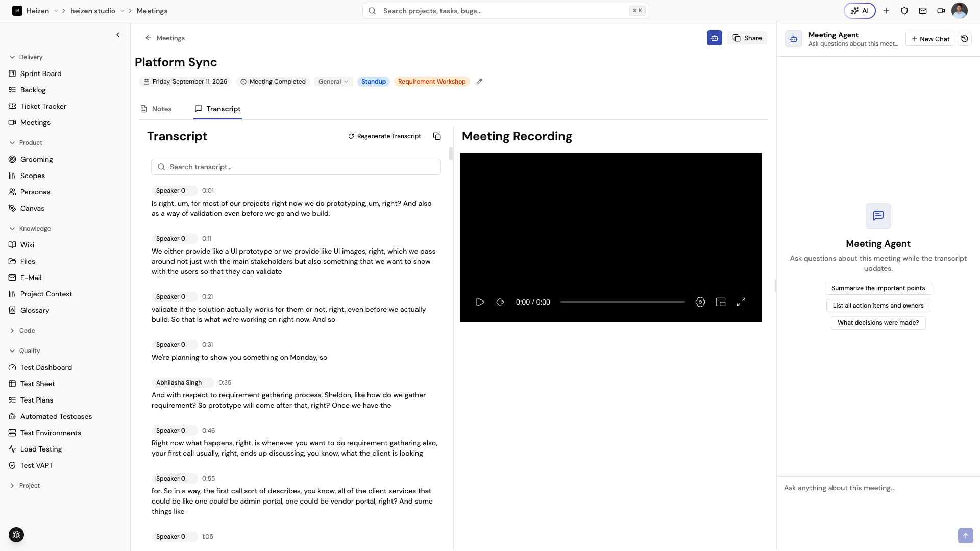Collapse the Quality section
Screen dimensions: 980x551
(x=24, y=351)
